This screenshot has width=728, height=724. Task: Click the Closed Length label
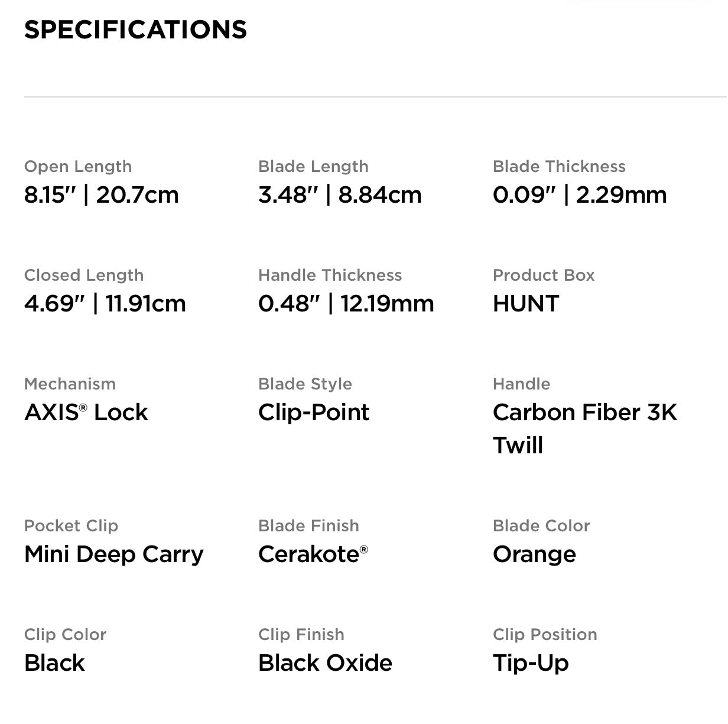click(x=84, y=275)
